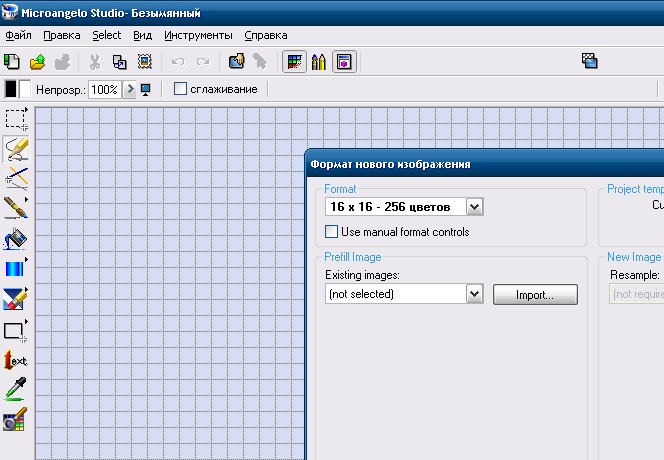Click the white background color swatch
This screenshot has width=664, height=460.
pyautogui.click(x=25, y=89)
